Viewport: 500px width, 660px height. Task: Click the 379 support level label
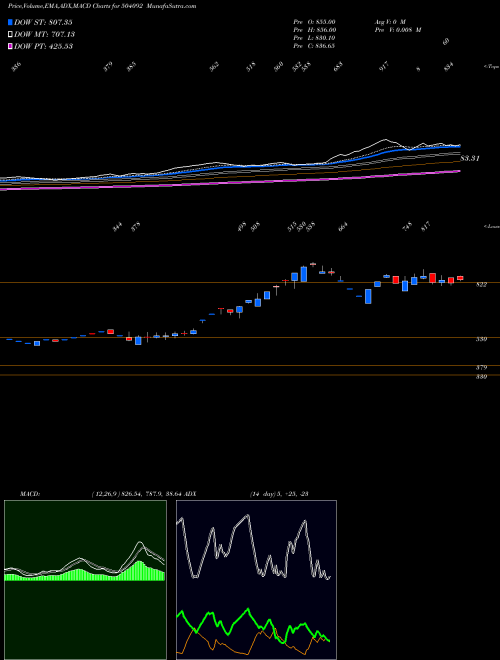pos(481,367)
